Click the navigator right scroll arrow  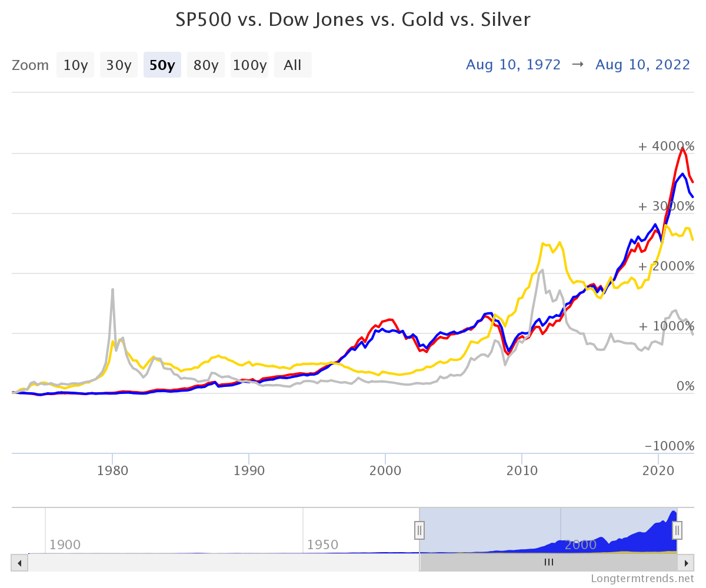coord(685,563)
